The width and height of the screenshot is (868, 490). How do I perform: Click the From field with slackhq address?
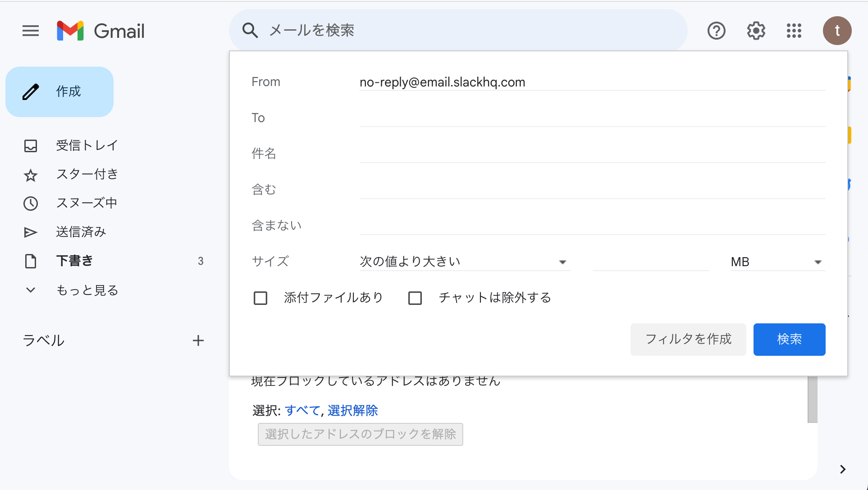coord(592,82)
